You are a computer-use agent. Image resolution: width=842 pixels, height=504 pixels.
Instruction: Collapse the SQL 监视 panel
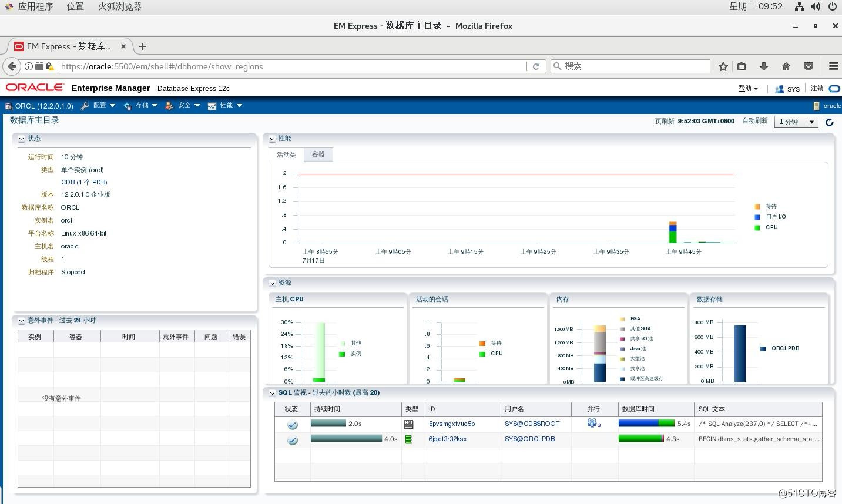pos(272,393)
